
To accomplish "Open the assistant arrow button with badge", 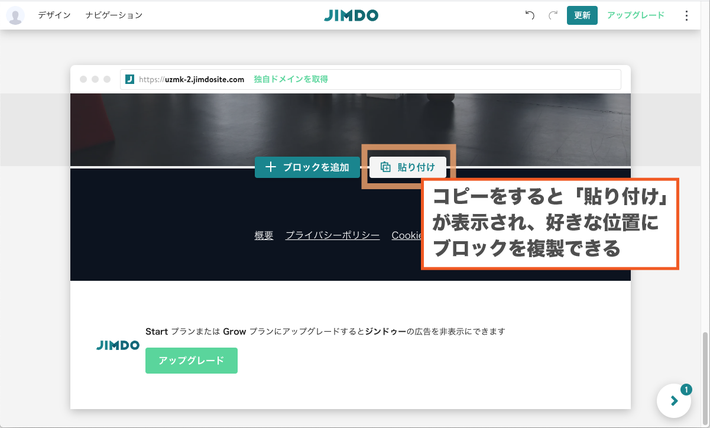I will click(674, 400).
